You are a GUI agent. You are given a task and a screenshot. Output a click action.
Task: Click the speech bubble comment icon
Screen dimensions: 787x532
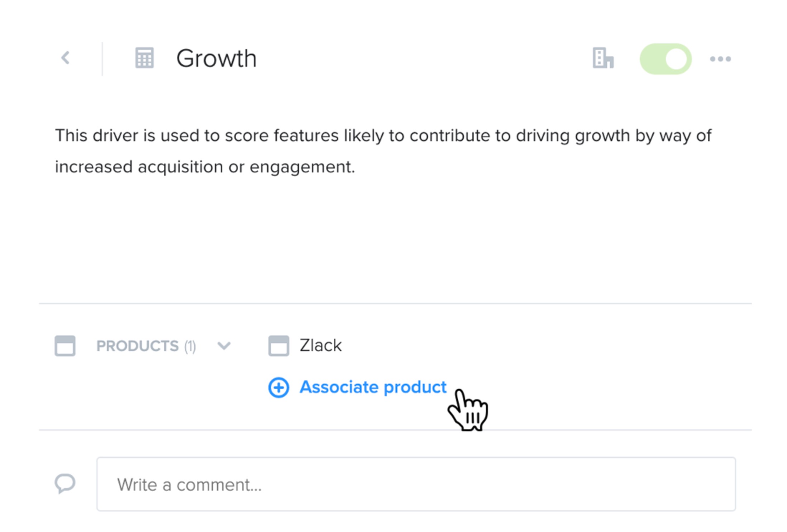(x=65, y=484)
